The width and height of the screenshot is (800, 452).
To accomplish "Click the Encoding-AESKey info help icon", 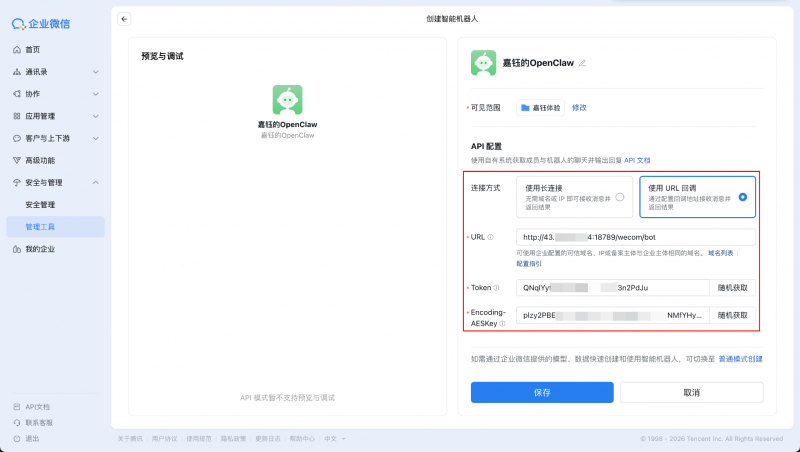I will click(x=502, y=323).
